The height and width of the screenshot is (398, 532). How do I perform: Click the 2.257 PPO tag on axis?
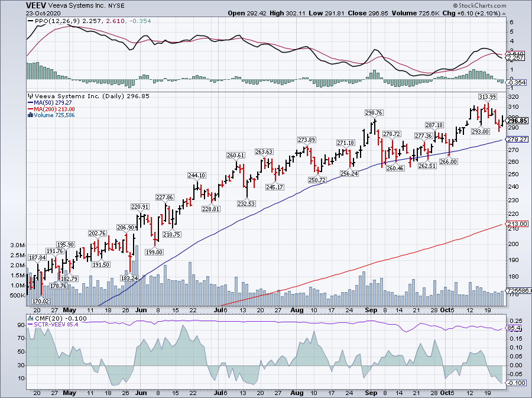[515, 58]
